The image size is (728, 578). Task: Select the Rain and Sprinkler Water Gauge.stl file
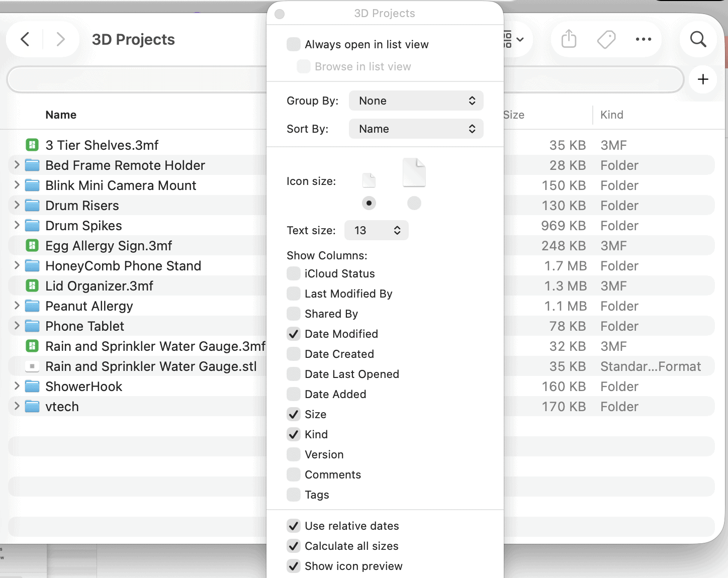click(x=151, y=366)
